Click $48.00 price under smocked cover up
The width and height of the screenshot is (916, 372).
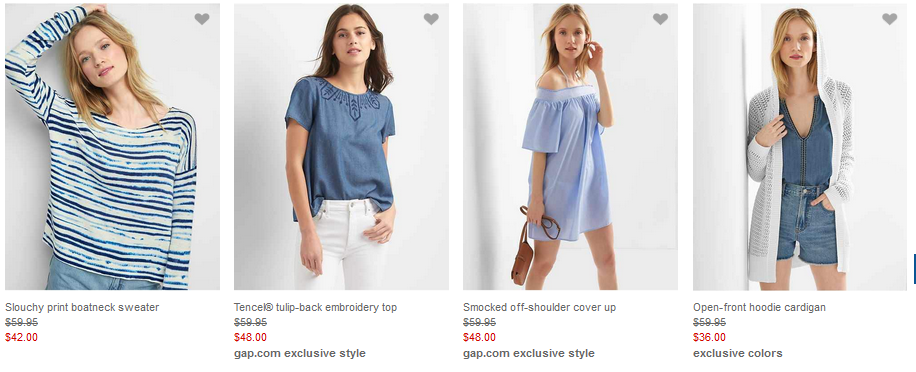pos(480,337)
